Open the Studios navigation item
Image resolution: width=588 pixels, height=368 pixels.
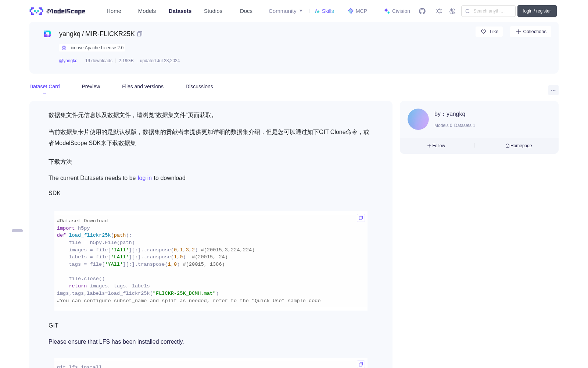(x=213, y=11)
